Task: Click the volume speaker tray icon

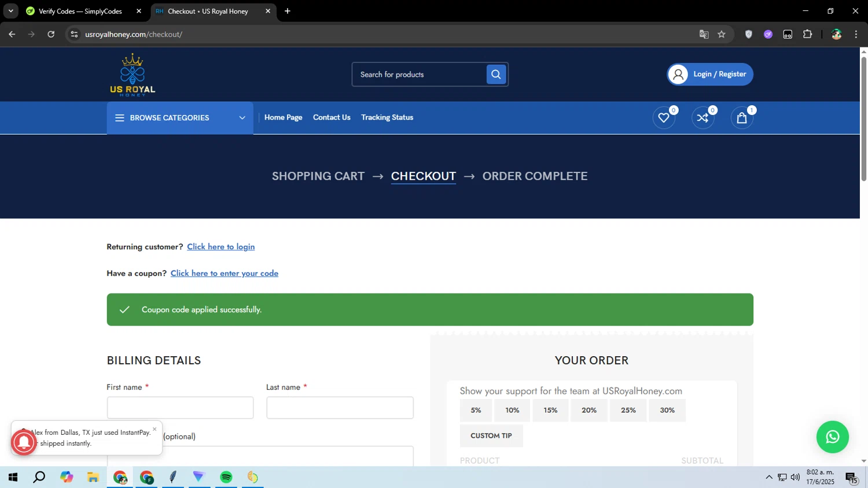Action: 795,477
